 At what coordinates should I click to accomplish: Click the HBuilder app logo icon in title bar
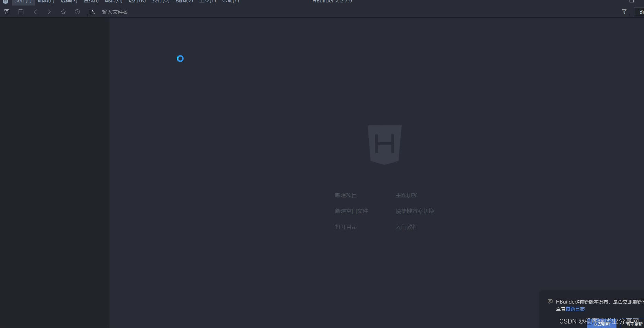pyautogui.click(x=6, y=1)
